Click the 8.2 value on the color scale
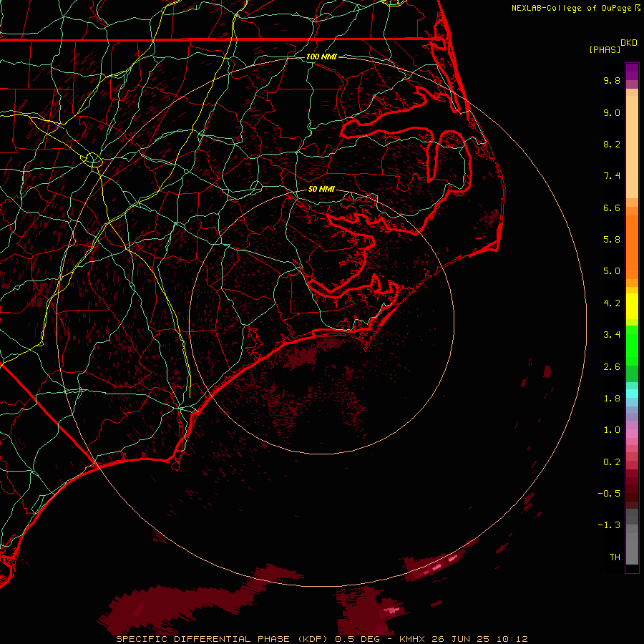The height and width of the screenshot is (644, 644). click(612, 144)
